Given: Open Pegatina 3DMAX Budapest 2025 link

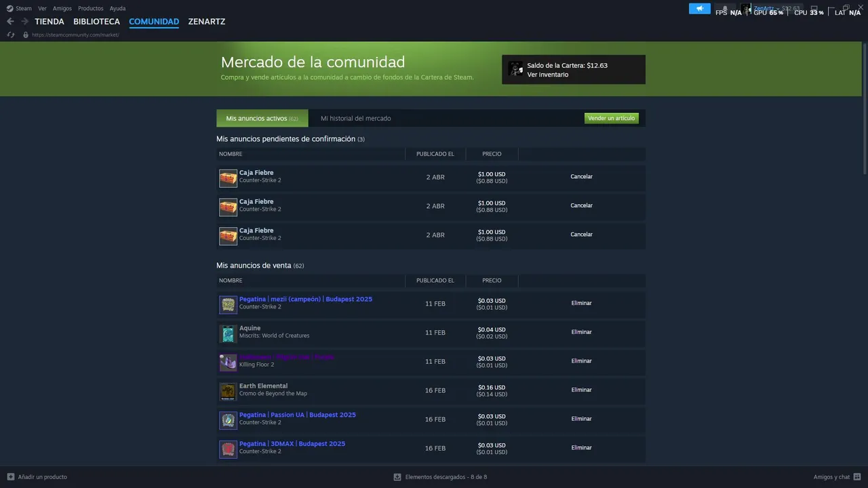Looking at the screenshot, I should click(292, 444).
